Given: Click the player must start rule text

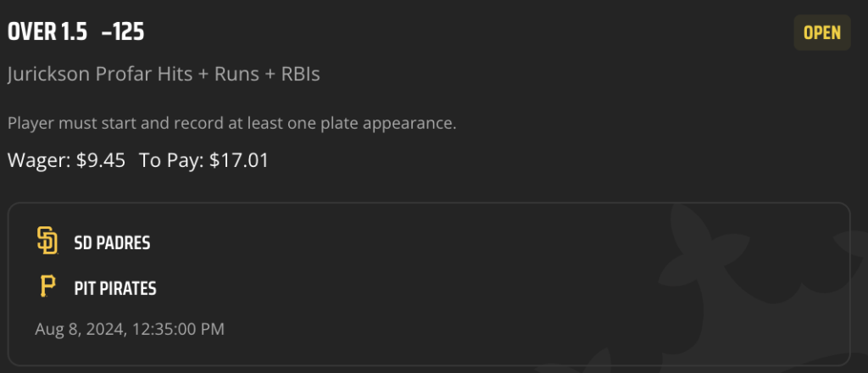Looking at the screenshot, I should tap(232, 123).
